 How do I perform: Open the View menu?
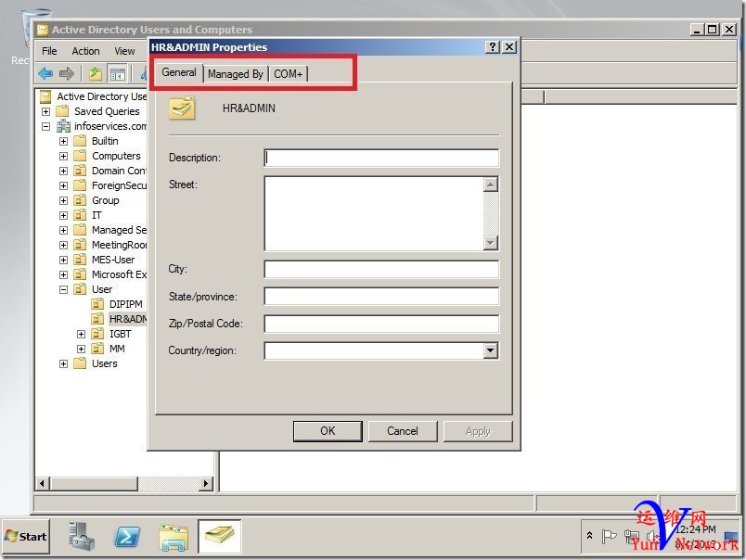tap(124, 51)
